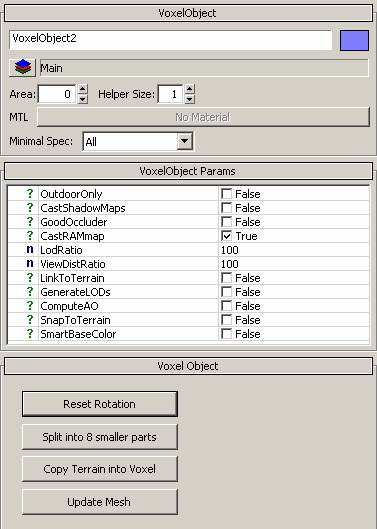
Task: Uncheck the CastRAMmap checkbox
Action: [x=226, y=236]
